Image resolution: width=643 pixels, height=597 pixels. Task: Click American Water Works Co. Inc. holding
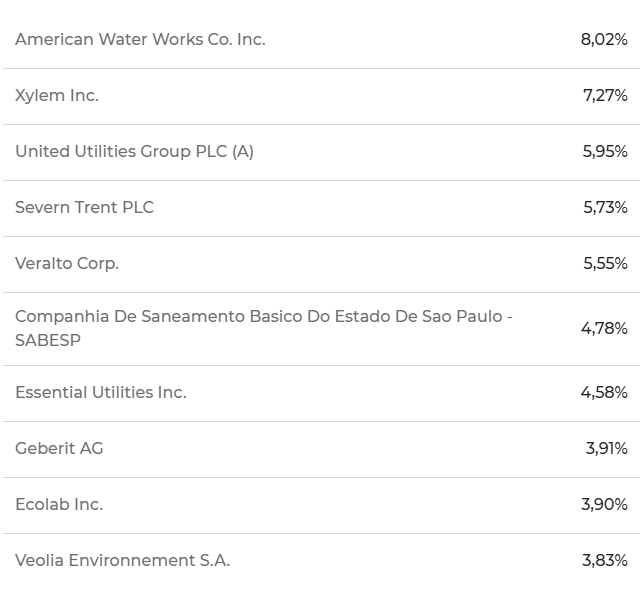point(140,39)
